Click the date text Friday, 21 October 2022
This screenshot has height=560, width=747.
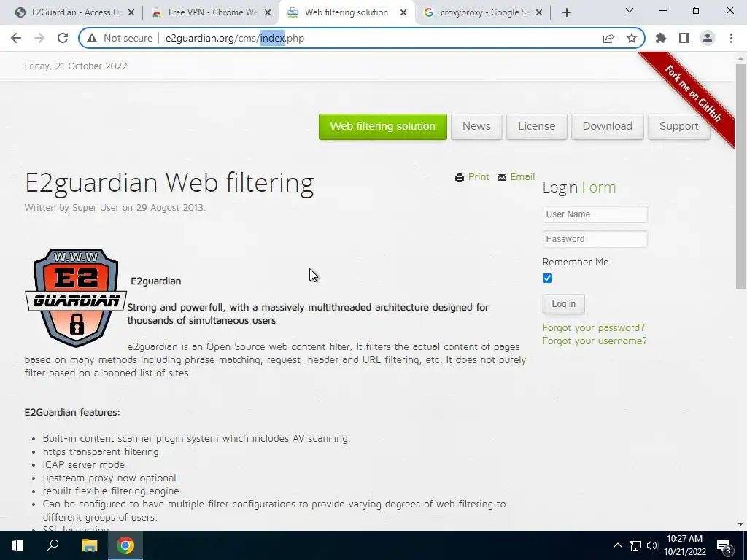coord(76,66)
